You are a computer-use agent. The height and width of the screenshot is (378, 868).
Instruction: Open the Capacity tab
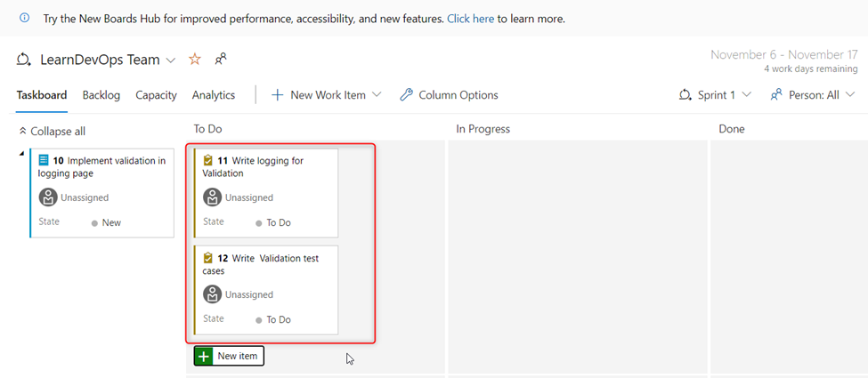(x=156, y=95)
